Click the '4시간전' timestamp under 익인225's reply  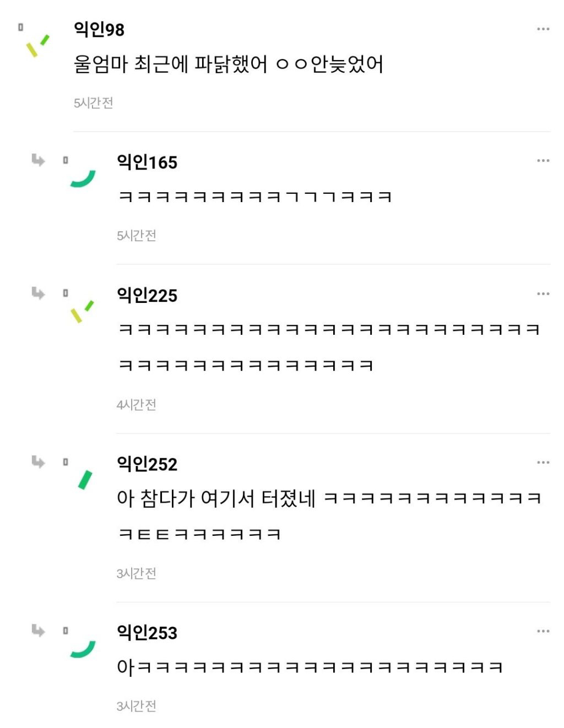point(137,405)
